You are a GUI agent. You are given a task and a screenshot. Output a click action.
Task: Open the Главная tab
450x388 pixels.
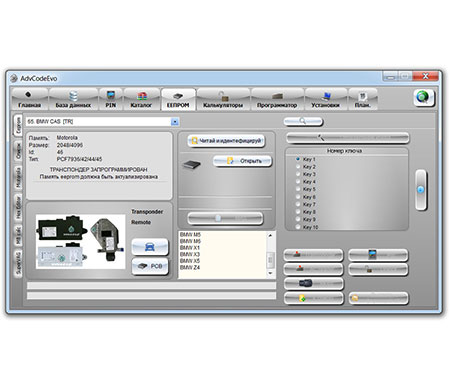pyautogui.click(x=29, y=99)
